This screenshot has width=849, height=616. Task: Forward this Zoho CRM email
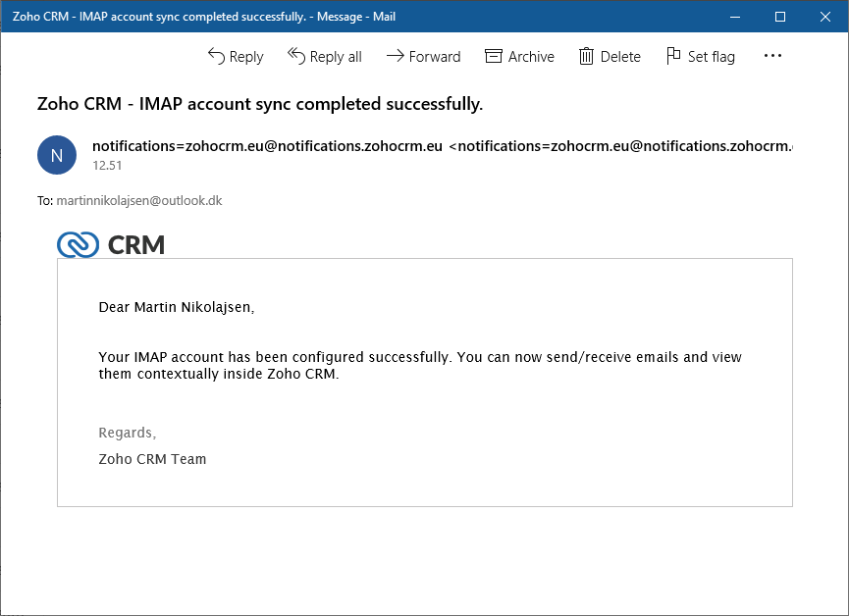(x=423, y=56)
